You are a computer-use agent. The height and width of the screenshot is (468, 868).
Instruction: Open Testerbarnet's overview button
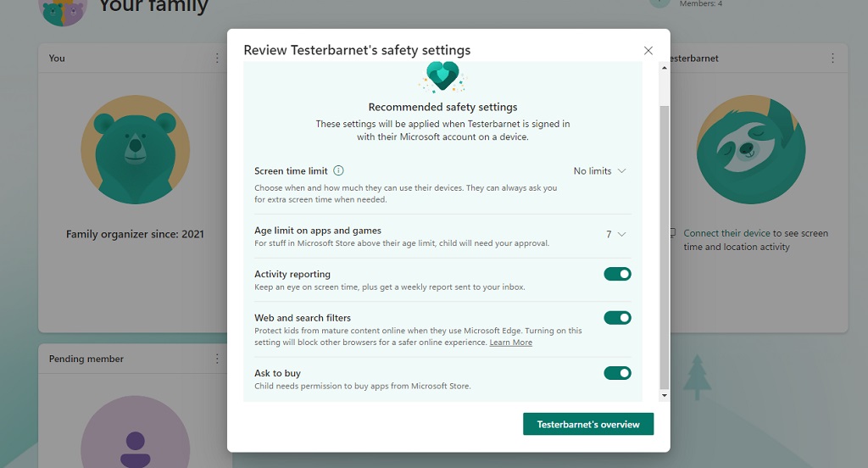[588, 424]
